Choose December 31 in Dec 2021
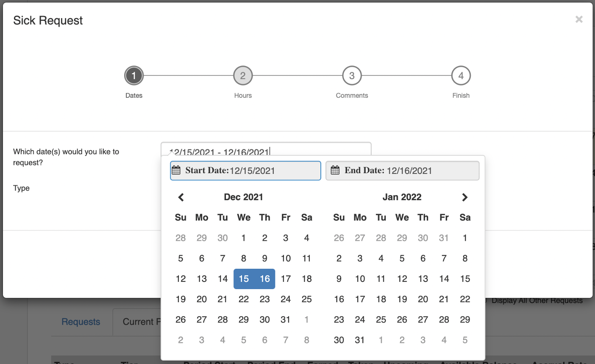Image resolution: width=595 pixels, height=364 pixels. 286,320
